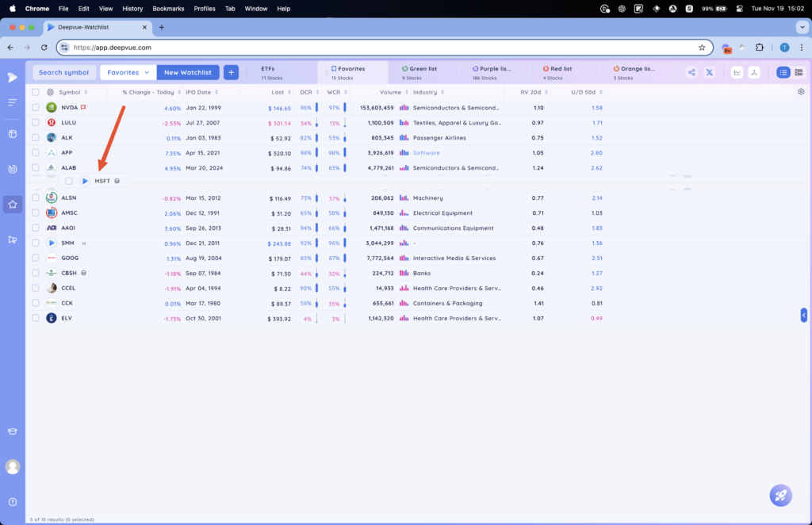The height and width of the screenshot is (525, 812).
Task: Toggle the select-all checkbox in header
Action: click(x=35, y=92)
